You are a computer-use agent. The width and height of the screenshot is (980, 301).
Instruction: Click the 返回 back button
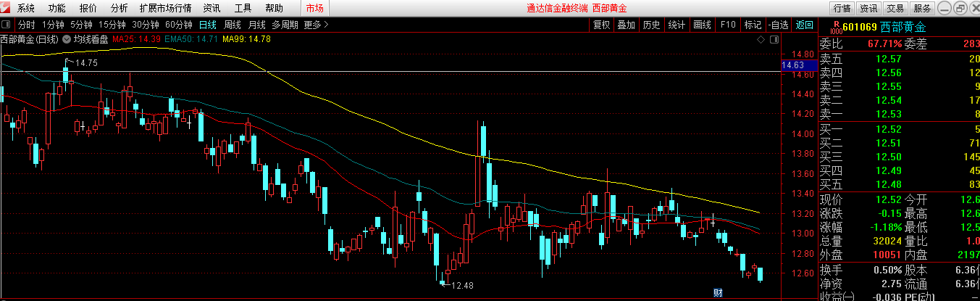pyautogui.click(x=804, y=24)
